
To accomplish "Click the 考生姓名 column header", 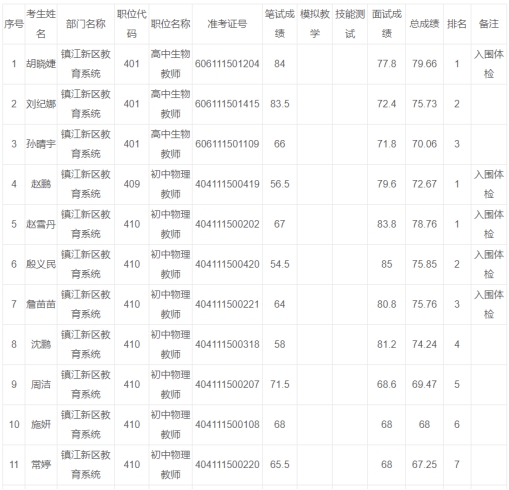I will pos(41,24).
